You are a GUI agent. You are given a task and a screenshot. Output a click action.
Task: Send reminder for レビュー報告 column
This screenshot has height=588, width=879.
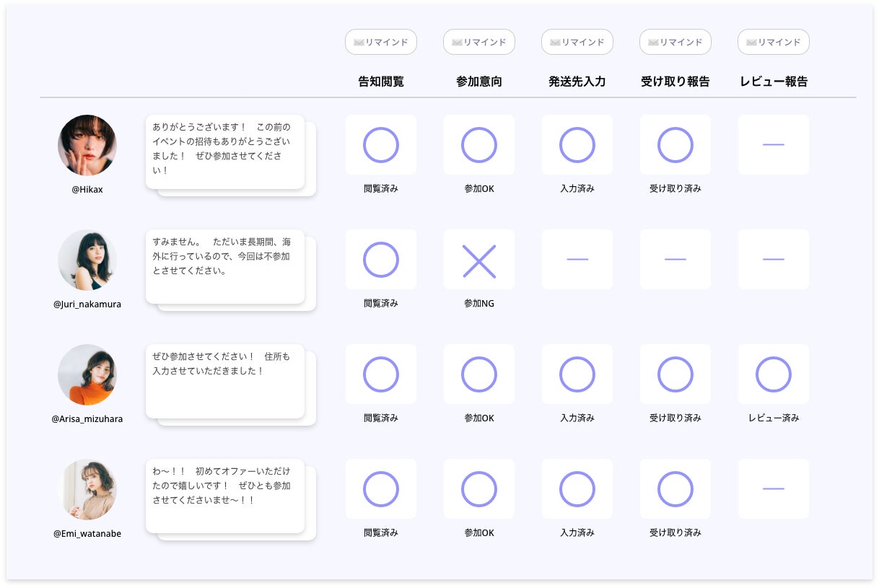tap(774, 42)
